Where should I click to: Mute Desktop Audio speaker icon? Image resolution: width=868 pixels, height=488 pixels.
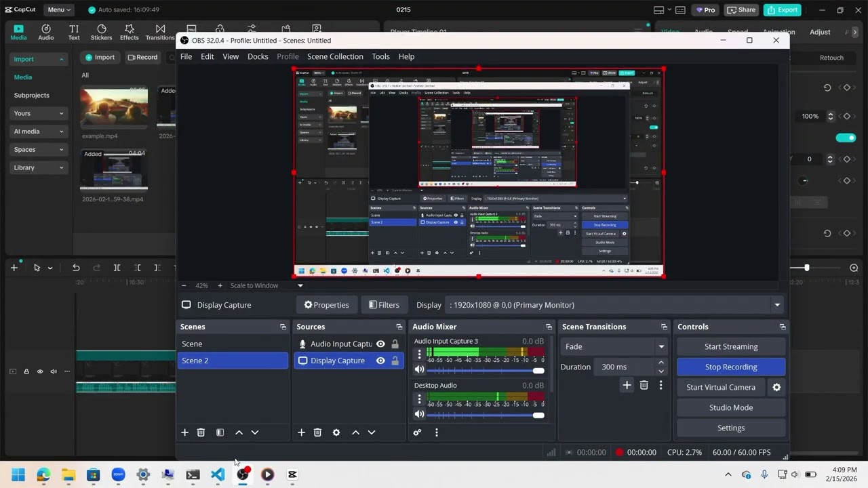coord(419,414)
